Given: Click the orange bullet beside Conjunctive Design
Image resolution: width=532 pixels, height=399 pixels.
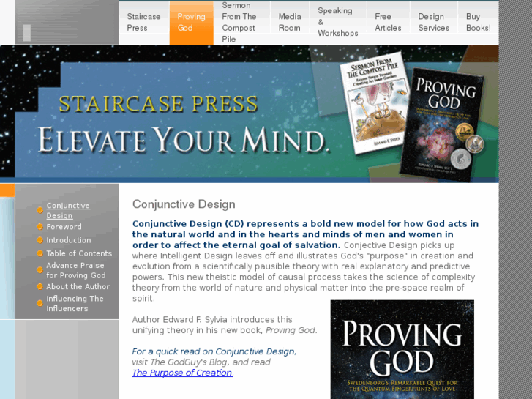Looking at the screenshot, I should point(40,210).
